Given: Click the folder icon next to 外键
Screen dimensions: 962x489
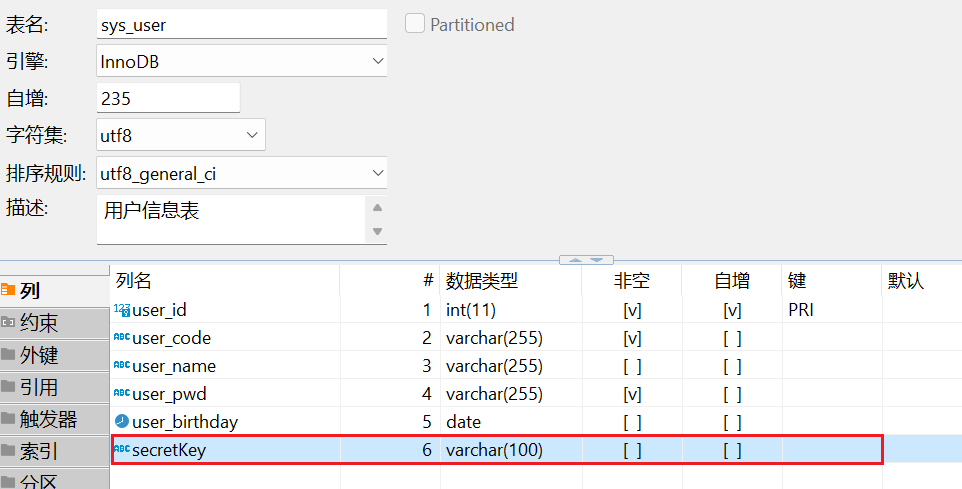Looking at the screenshot, I should [7, 354].
